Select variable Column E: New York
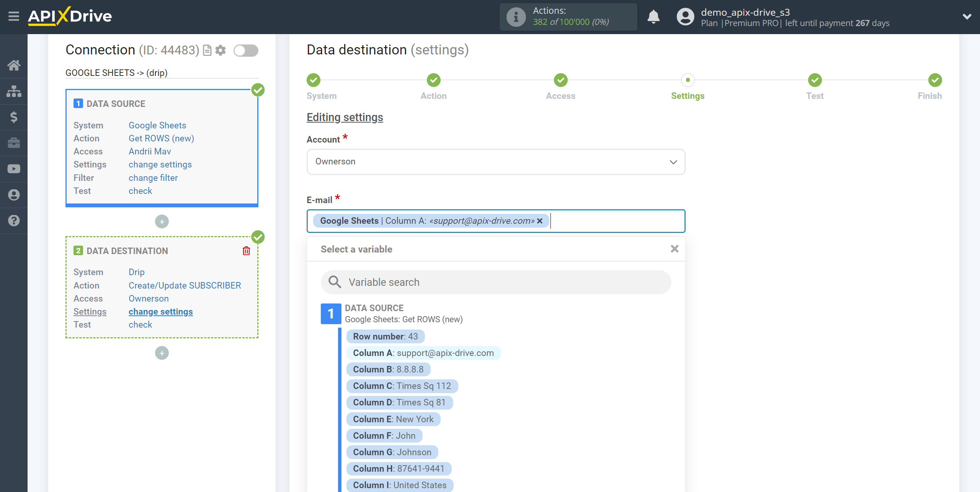The width and height of the screenshot is (980, 492). (x=393, y=419)
